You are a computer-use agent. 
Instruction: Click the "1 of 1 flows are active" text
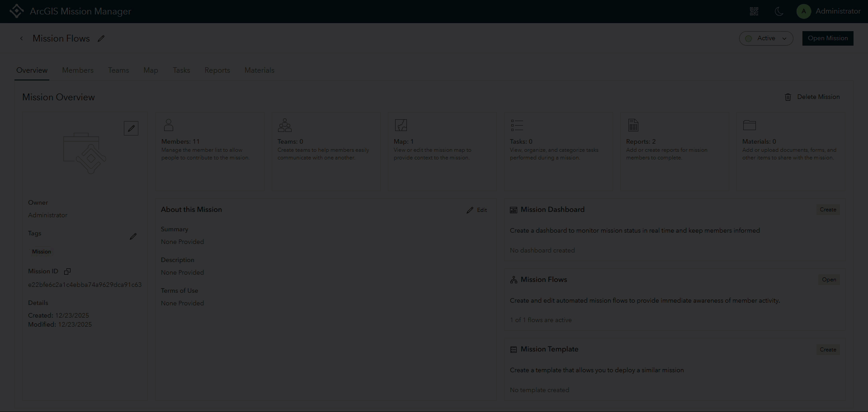541,320
